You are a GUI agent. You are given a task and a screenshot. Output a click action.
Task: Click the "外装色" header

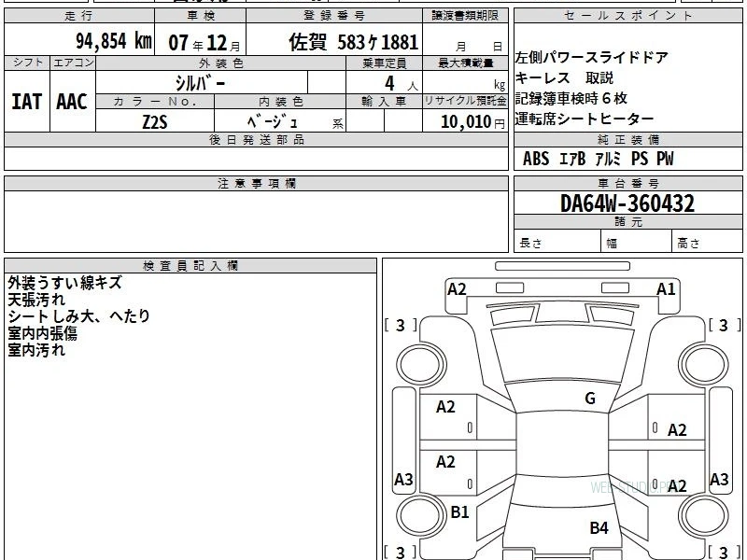221,63
